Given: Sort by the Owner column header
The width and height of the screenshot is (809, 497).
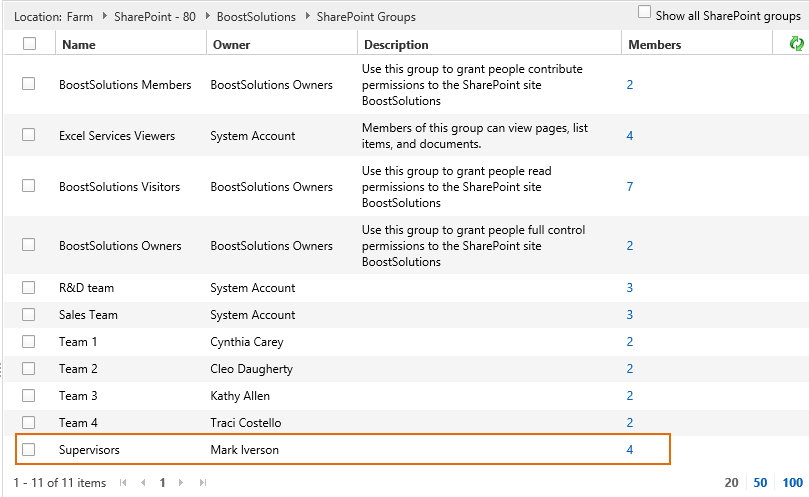Looking at the screenshot, I should coord(231,45).
